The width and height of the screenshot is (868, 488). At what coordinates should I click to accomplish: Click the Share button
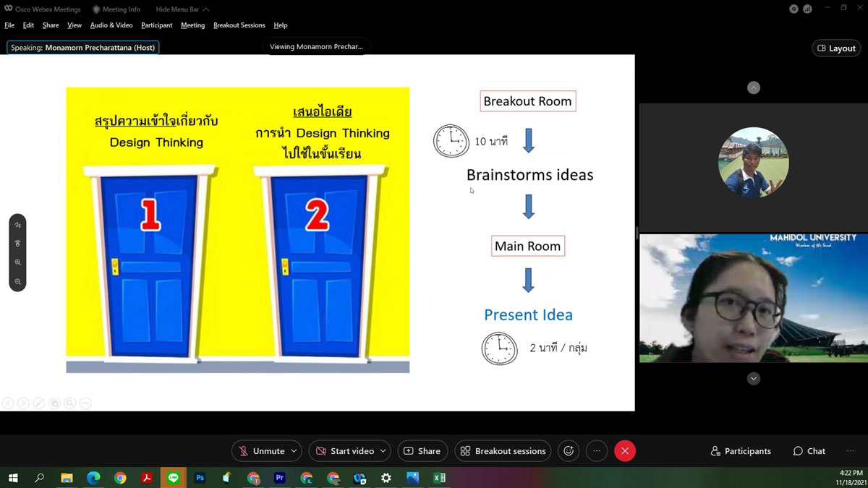click(x=422, y=451)
